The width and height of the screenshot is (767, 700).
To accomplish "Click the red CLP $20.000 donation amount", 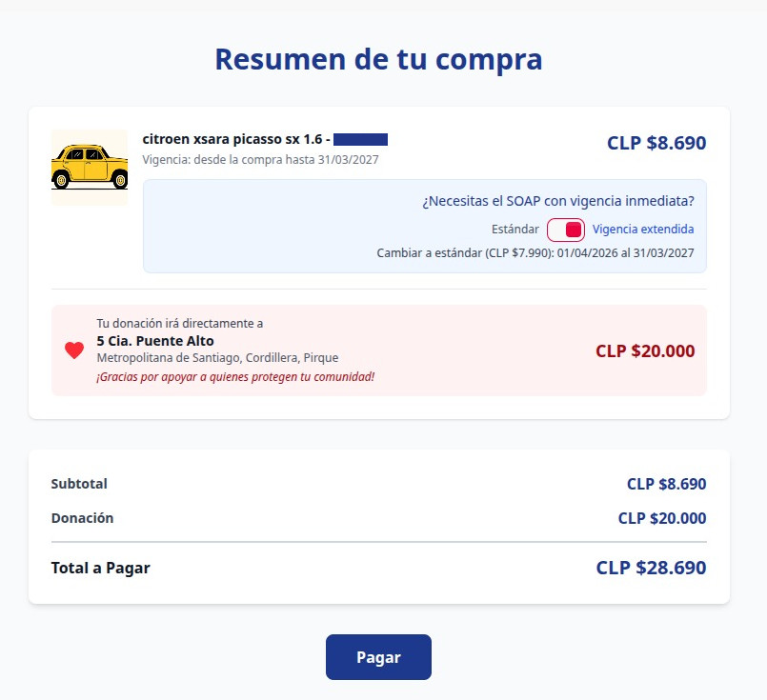I will [x=645, y=350].
